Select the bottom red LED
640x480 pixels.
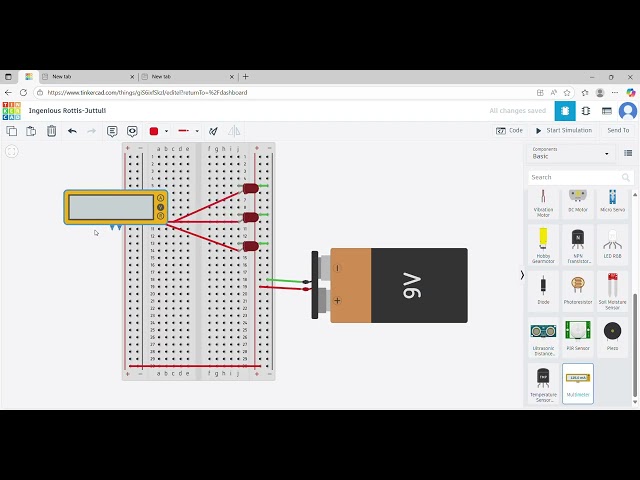[x=251, y=246]
